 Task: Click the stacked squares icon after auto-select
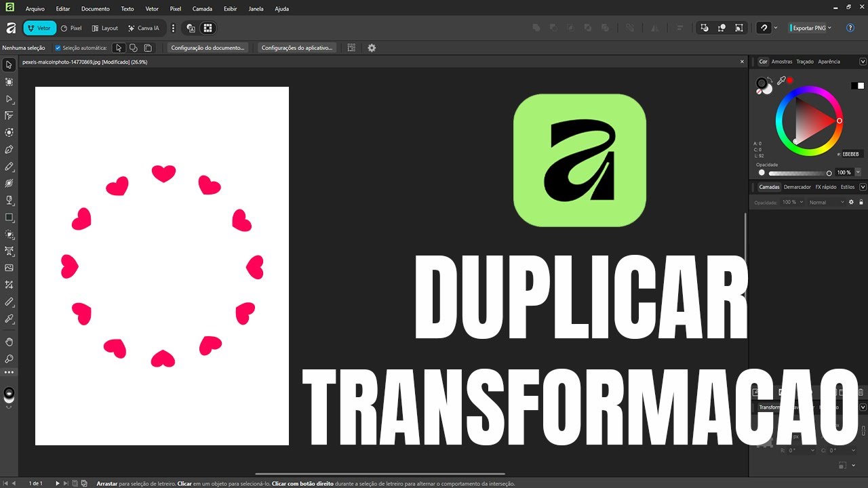[148, 48]
